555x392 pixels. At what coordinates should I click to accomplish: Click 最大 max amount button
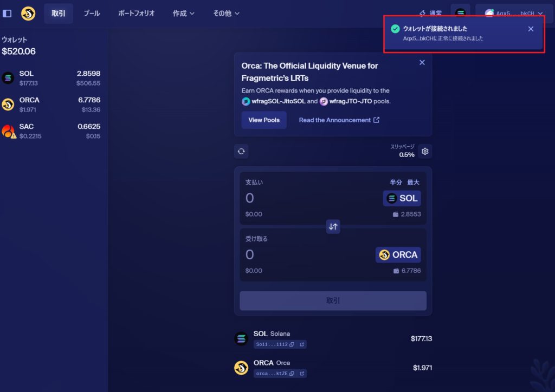pos(413,182)
